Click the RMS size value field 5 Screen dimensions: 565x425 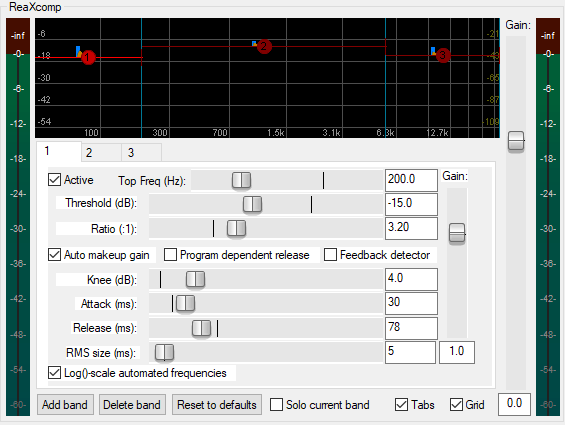tap(410, 352)
